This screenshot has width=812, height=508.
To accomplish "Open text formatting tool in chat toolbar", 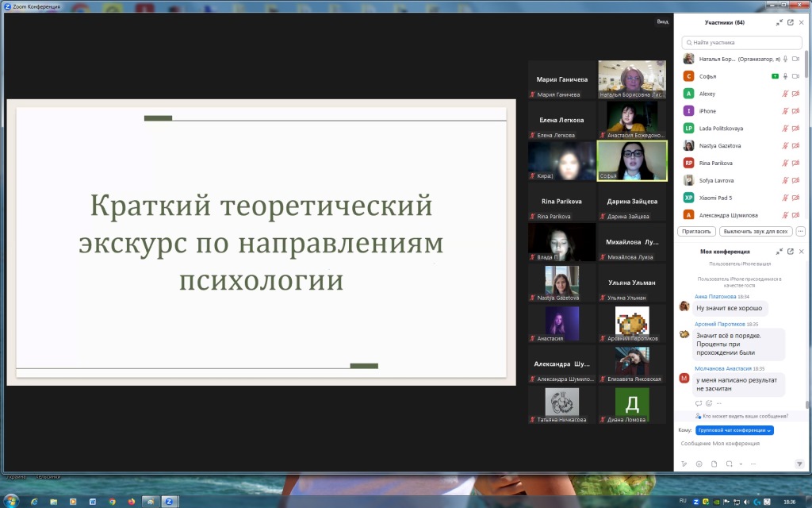I will click(x=684, y=464).
